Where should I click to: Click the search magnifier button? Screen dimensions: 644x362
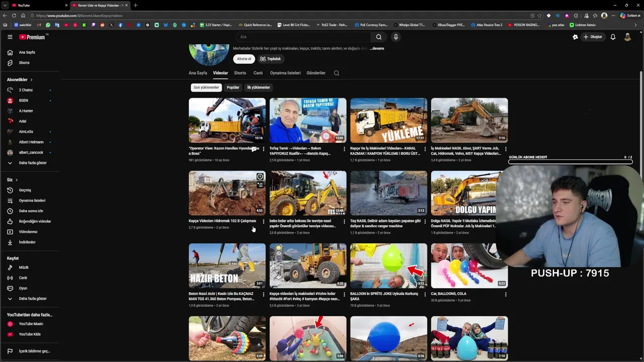(x=379, y=37)
